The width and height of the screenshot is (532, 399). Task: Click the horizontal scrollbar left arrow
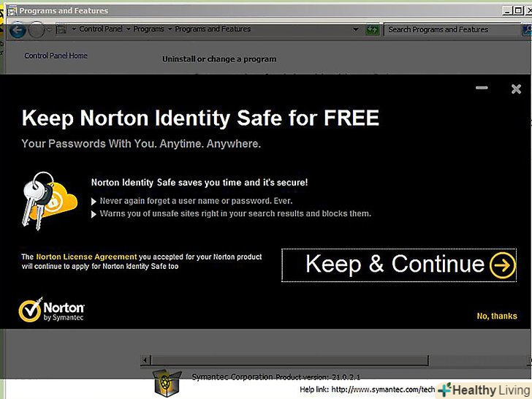click(x=145, y=360)
